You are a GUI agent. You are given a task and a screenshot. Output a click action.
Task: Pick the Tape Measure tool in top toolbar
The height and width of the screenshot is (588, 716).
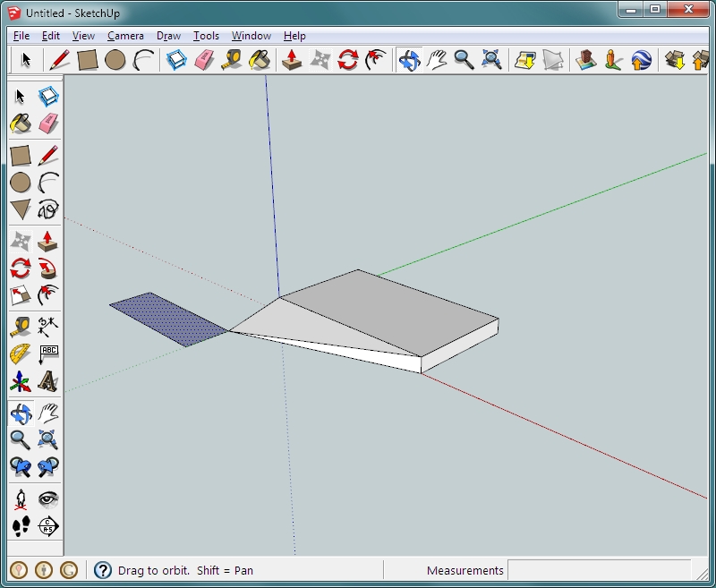(x=232, y=60)
